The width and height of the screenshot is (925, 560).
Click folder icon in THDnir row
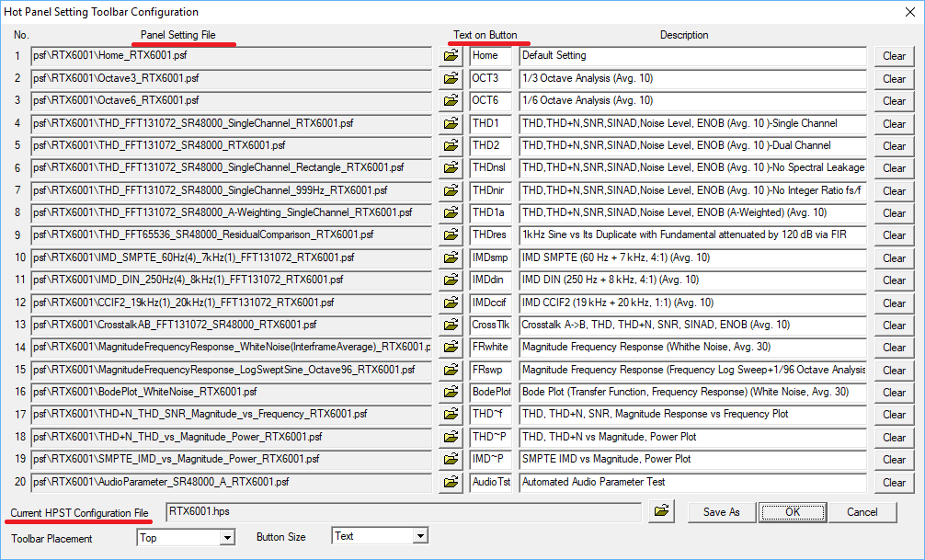pyautogui.click(x=451, y=191)
